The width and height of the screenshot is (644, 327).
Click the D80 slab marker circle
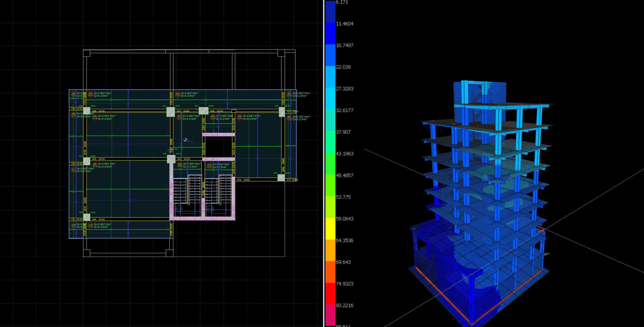[213, 117]
